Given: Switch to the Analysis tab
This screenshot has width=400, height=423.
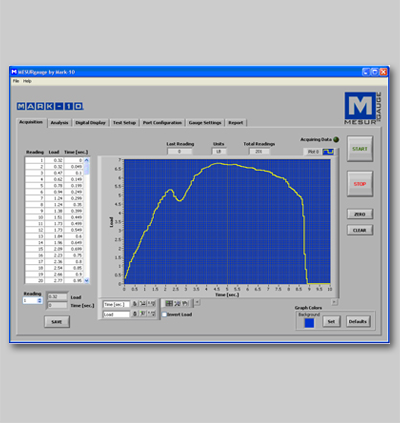Looking at the screenshot, I should (x=59, y=123).
